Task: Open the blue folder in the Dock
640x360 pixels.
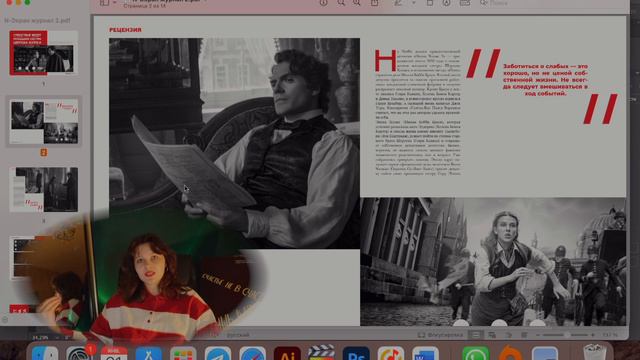Action: coord(545,353)
